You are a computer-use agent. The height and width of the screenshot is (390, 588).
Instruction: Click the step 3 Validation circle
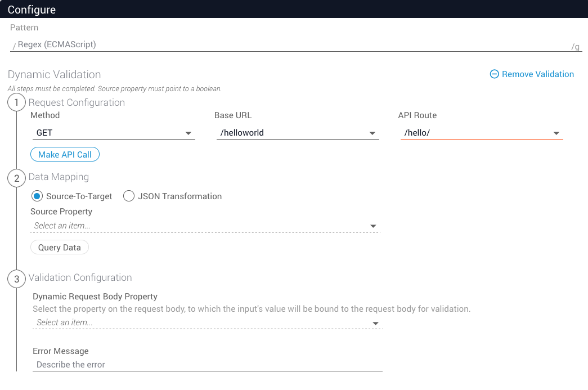click(x=17, y=279)
